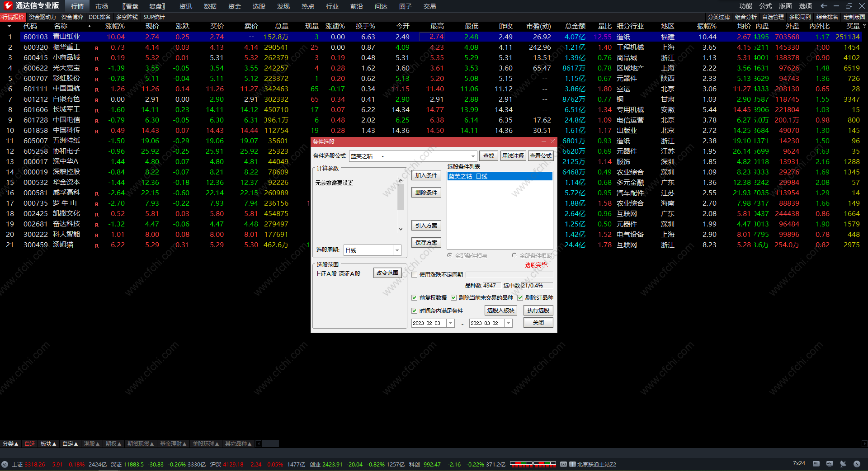Click the question mark icon after 买量

pyautogui.click(x=864, y=26)
